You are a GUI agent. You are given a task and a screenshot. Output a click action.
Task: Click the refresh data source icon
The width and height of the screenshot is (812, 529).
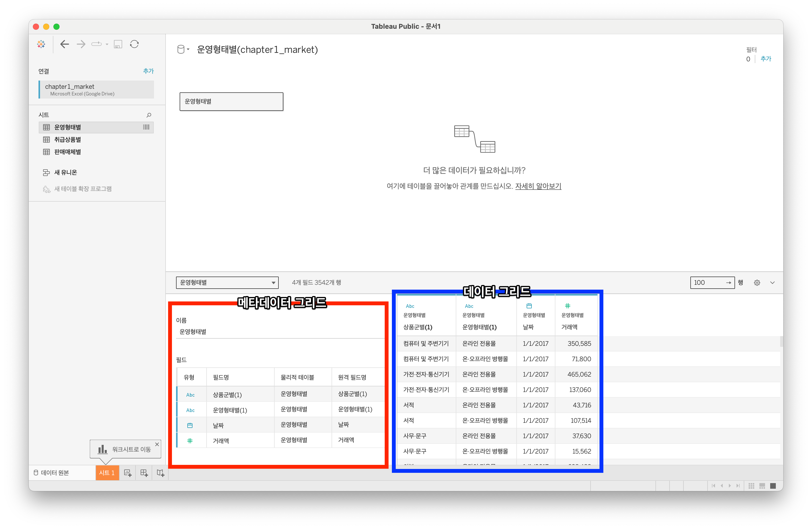(134, 44)
